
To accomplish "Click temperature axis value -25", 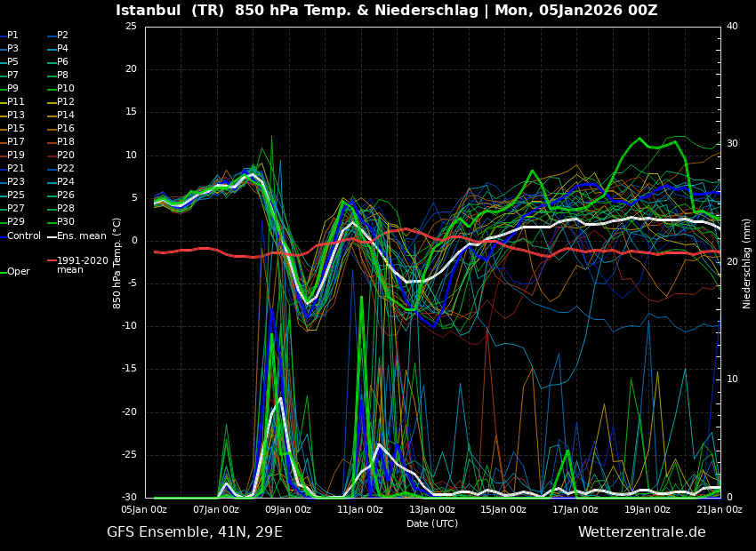I will pyautogui.click(x=130, y=455).
